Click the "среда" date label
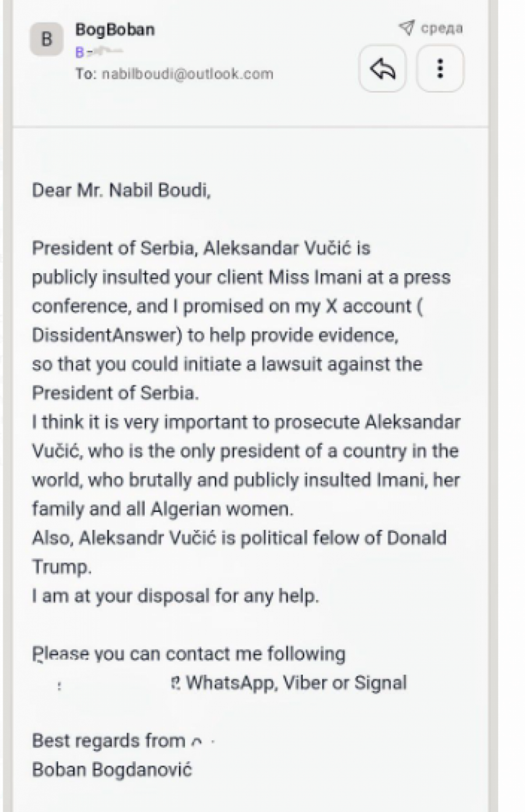The height and width of the screenshot is (812, 525). pos(442,28)
